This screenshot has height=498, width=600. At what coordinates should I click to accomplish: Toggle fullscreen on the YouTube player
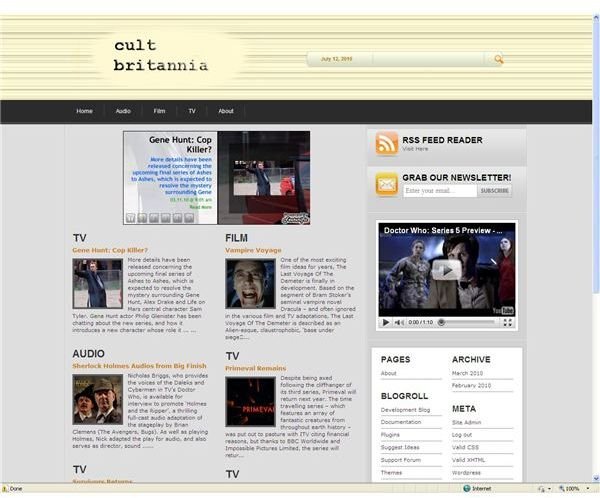tap(507, 322)
